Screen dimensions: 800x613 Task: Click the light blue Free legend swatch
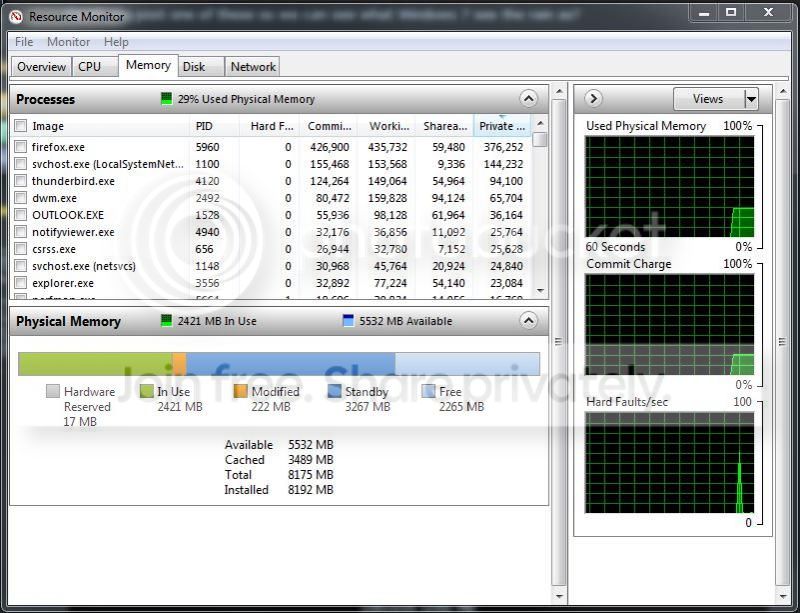click(428, 391)
